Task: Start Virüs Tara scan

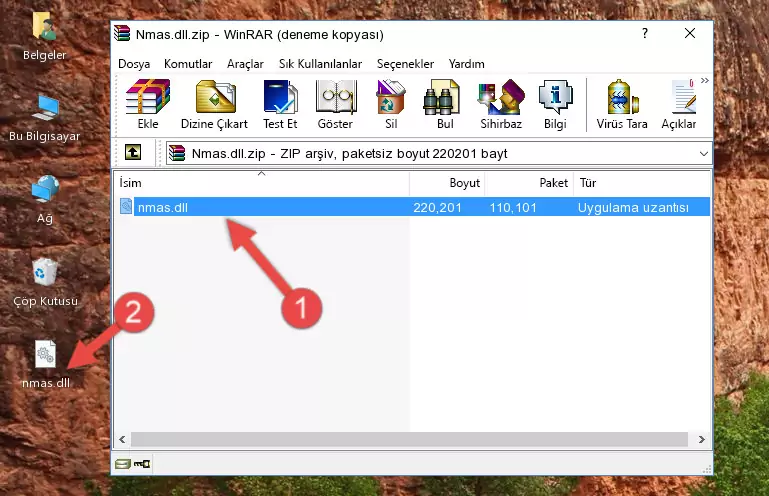Action: pyautogui.click(x=622, y=104)
